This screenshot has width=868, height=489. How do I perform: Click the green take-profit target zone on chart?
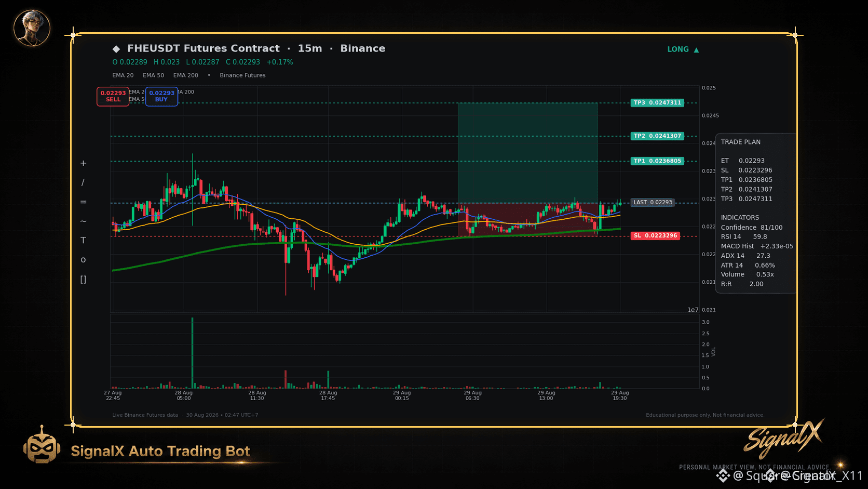[528, 153]
